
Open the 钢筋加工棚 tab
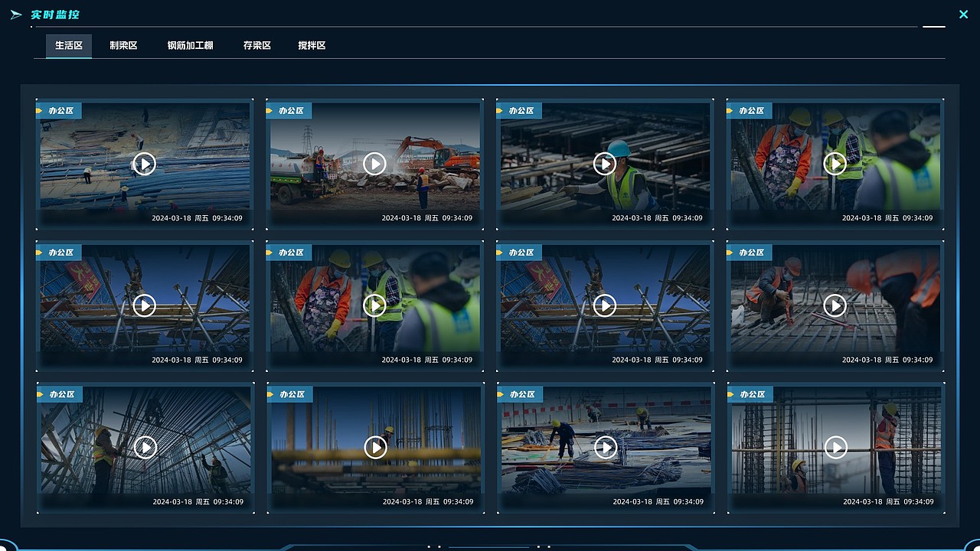tap(190, 46)
